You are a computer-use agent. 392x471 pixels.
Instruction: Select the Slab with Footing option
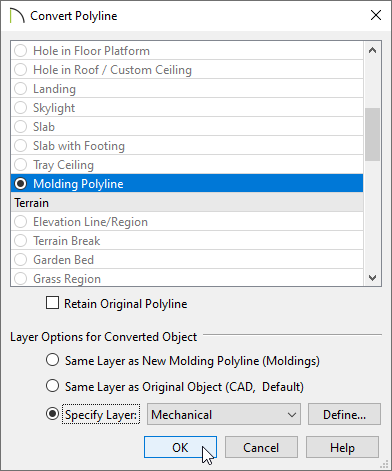187,145
